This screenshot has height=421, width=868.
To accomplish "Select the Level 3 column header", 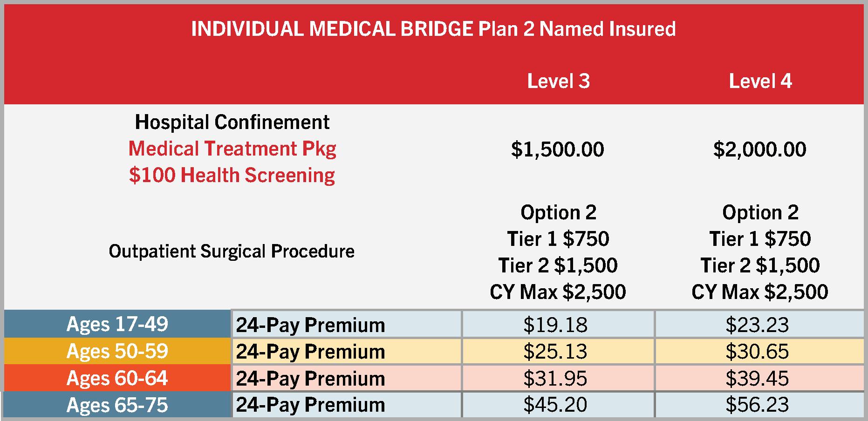I will pyautogui.click(x=558, y=81).
